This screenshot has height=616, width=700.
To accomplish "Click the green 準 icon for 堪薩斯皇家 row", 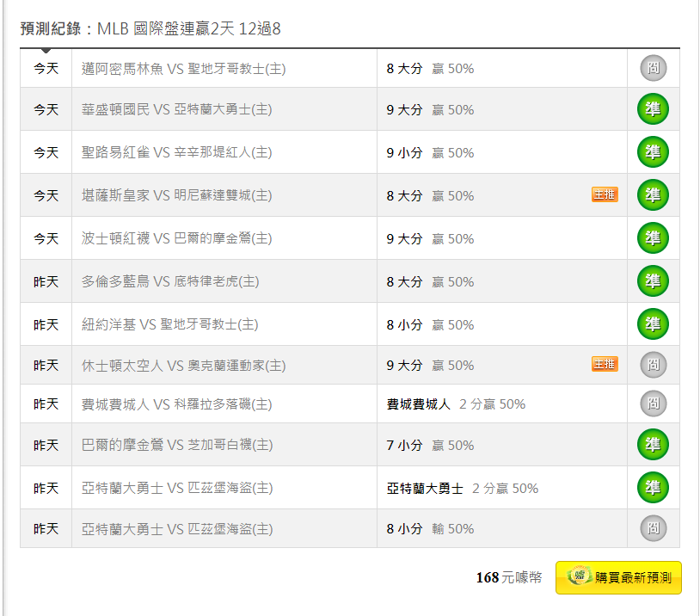I will pos(653,194).
